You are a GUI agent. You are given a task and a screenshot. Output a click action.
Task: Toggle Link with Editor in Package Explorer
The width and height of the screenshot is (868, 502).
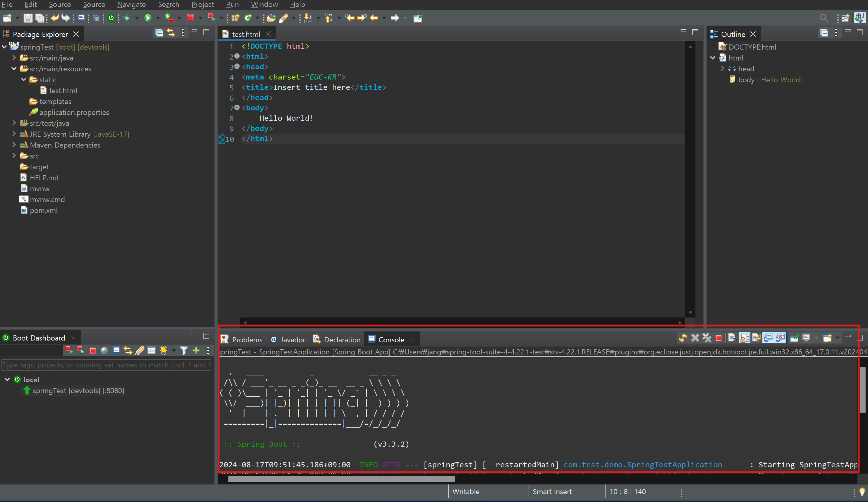pyautogui.click(x=171, y=33)
